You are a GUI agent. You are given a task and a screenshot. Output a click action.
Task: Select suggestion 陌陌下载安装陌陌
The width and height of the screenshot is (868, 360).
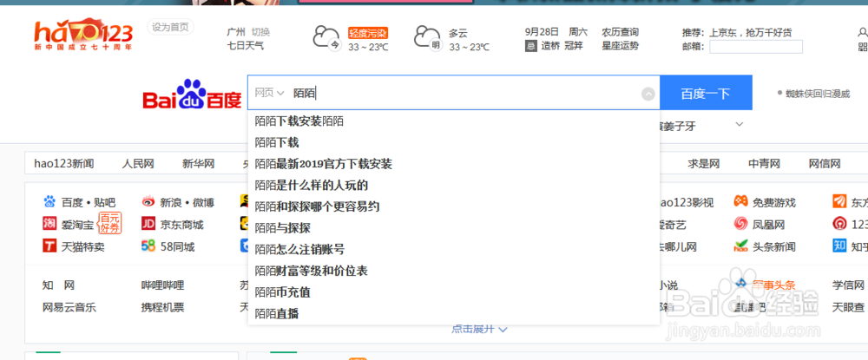(453, 121)
